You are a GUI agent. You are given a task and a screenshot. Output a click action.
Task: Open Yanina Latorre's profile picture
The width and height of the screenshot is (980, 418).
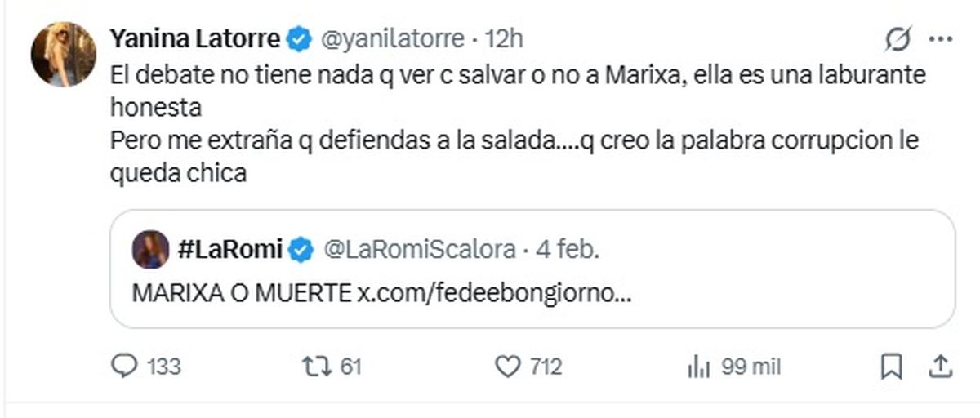click(63, 55)
